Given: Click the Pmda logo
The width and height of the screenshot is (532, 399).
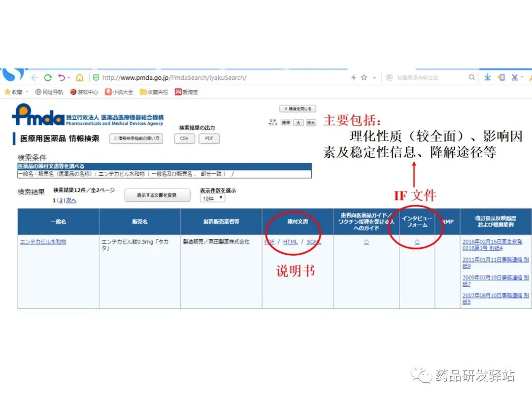Looking at the screenshot, I should 38,115.
